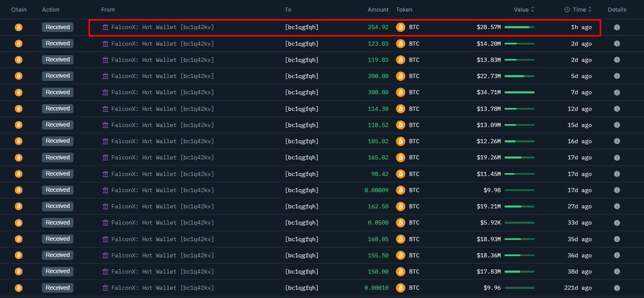
Task: Sort the table by Time column
Action: (x=579, y=10)
